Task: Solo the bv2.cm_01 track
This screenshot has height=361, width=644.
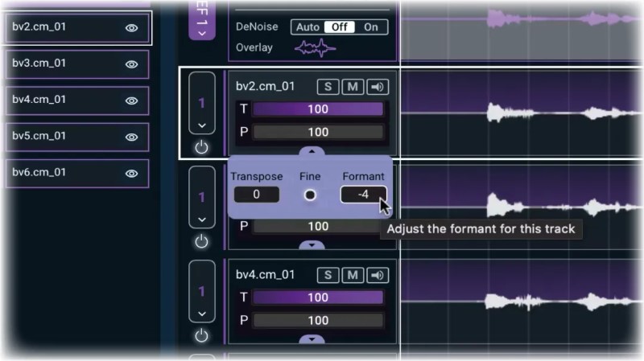Action: [328, 87]
